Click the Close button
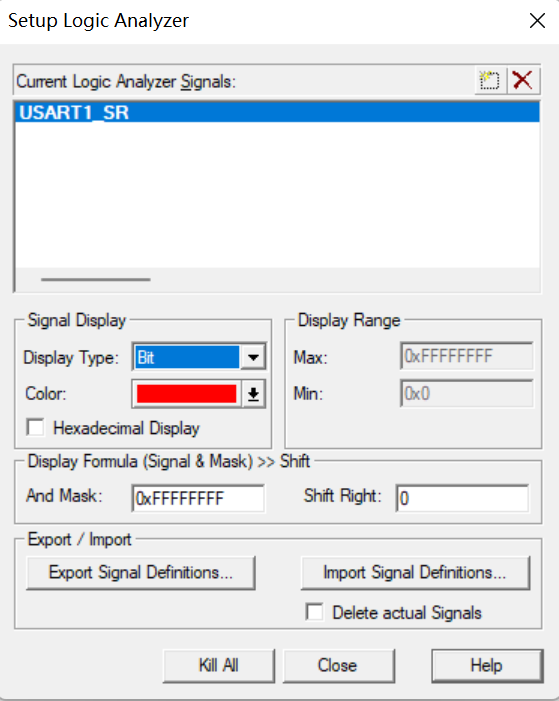Image resolution: width=559 pixels, height=701 pixels. [339, 666]
